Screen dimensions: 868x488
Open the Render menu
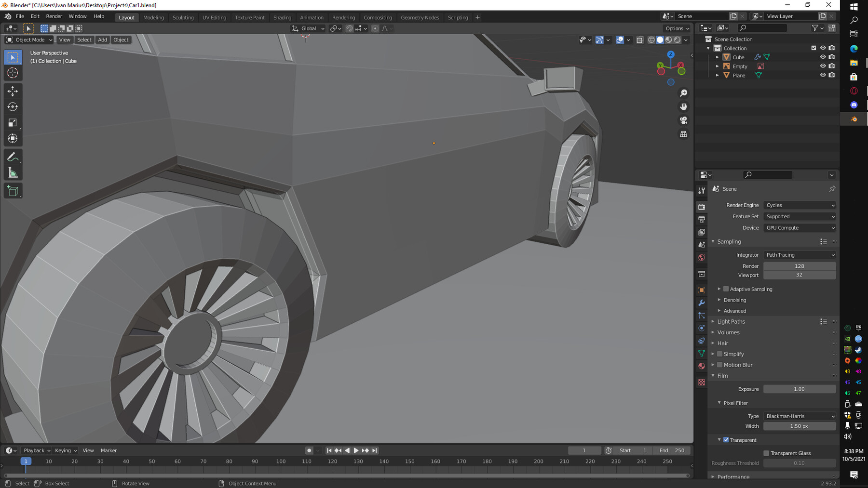coord(54,16)
